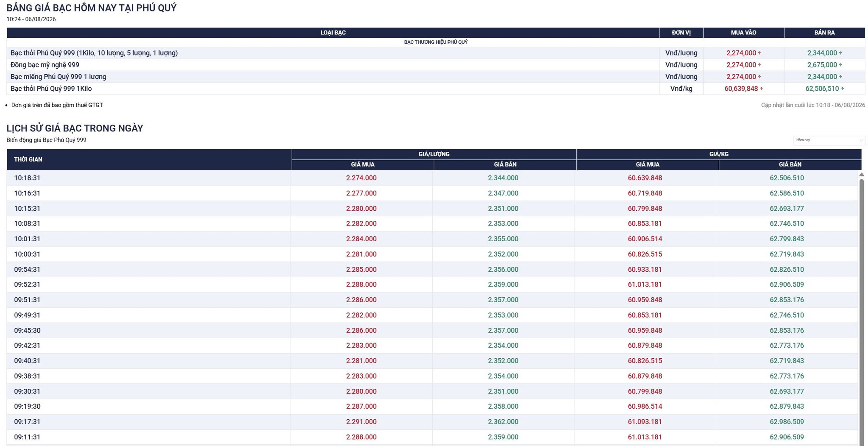Screen dimensions: 868x446
Task: Click the up arrow beside 60,639,848
Action: click(x=761, y=89)
